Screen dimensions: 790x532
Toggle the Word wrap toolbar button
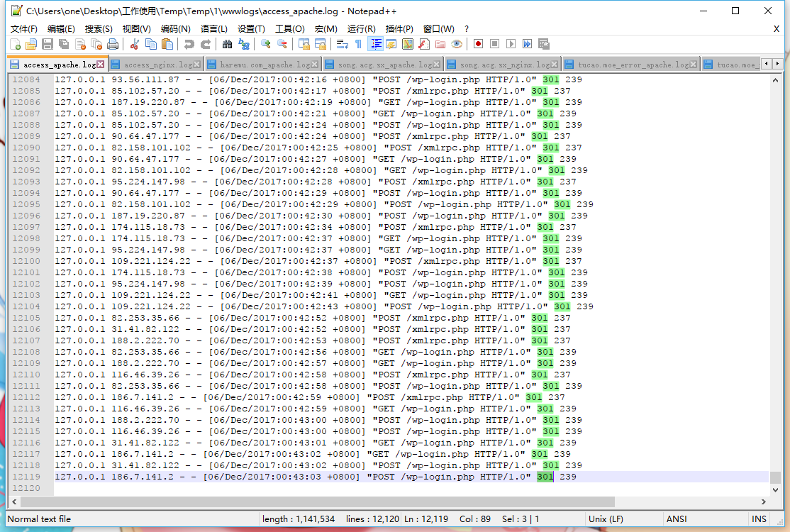[x=342, y=44]
